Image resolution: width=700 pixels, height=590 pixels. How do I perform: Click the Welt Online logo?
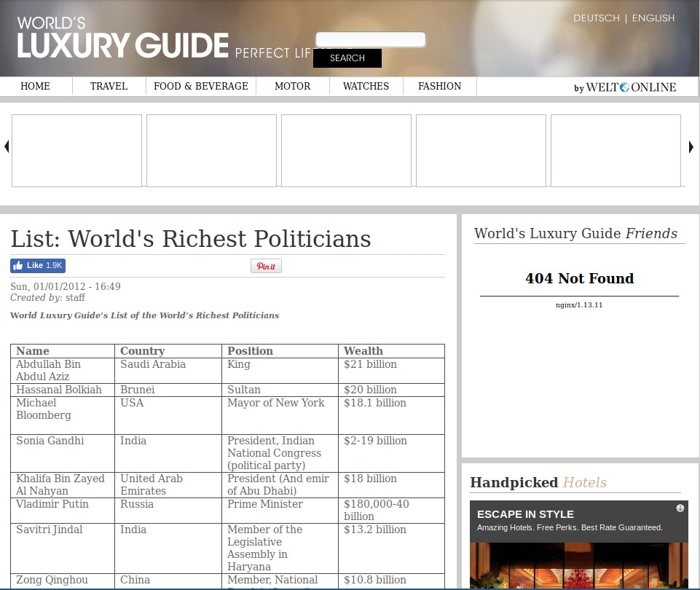tap(625, 87)
